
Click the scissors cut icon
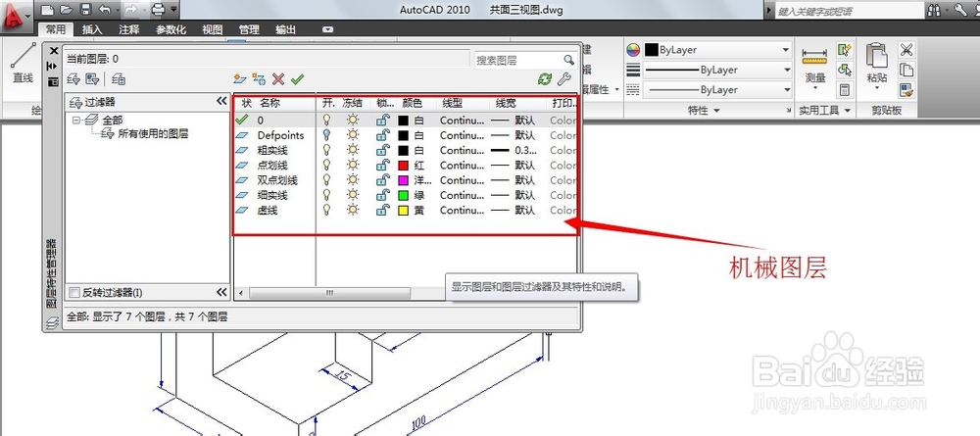tap(906, 50)
